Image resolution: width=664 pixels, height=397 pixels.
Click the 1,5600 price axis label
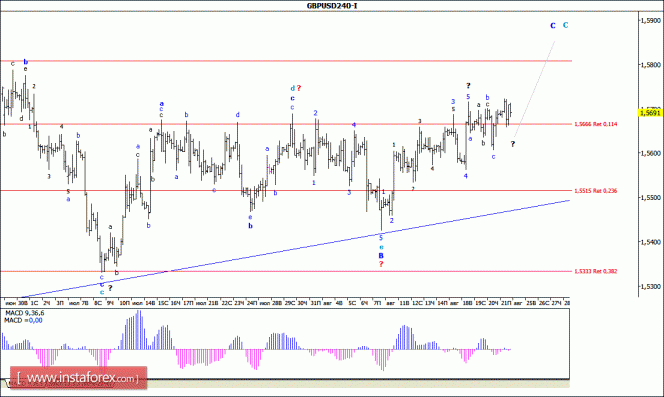[651, 153]
